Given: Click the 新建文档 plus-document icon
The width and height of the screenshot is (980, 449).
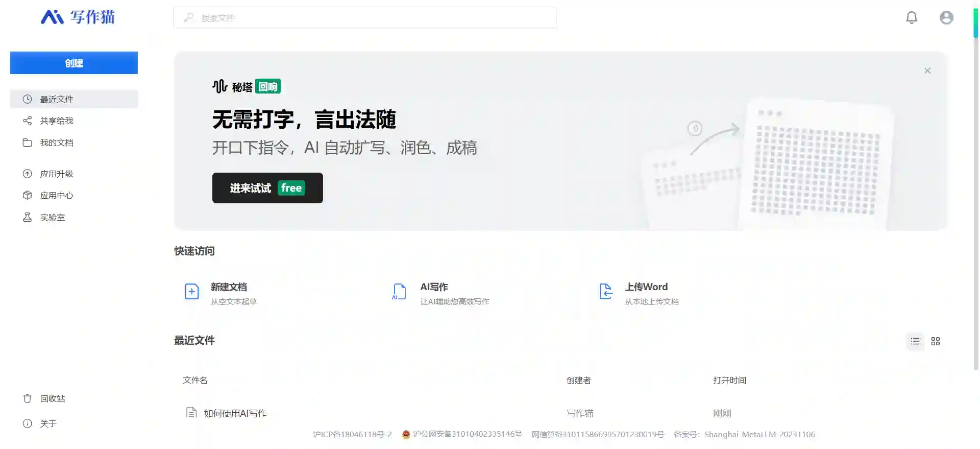Looking at the screenshot, I should click(191, 292).
